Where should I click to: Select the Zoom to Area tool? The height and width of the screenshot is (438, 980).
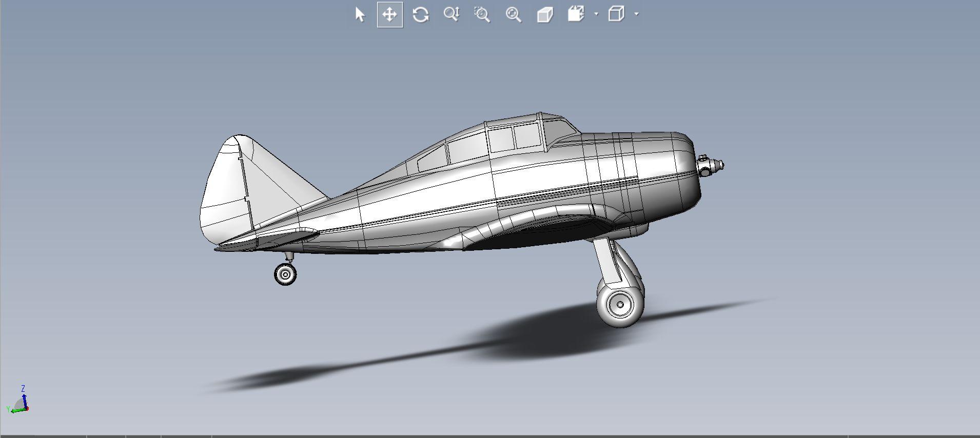click(x=482, y=14)
